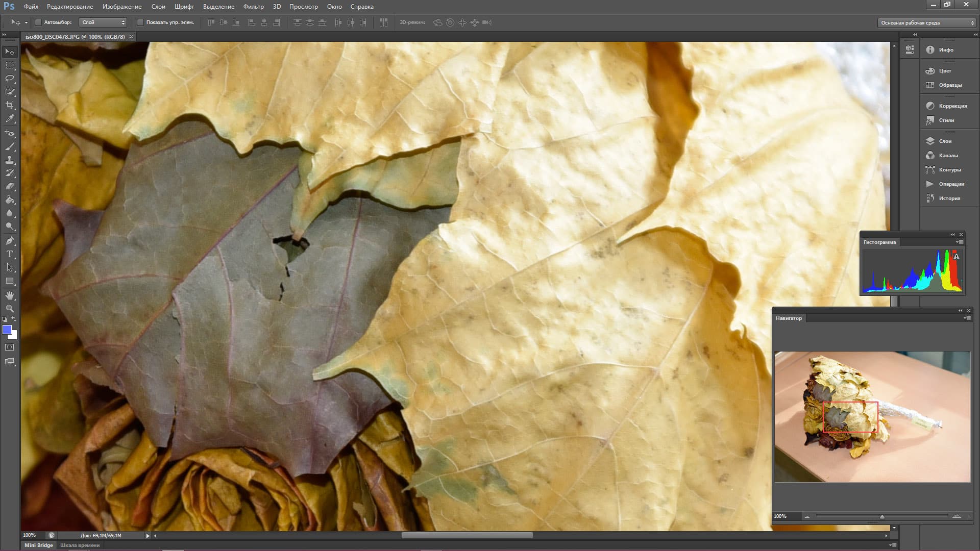Activate the Hand tool

(x=10, y=295)
